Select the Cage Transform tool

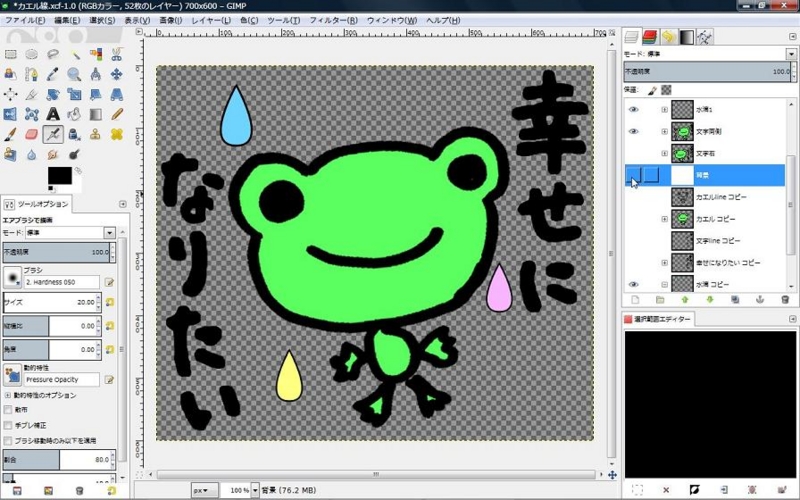pyautogui.click(x=32, y=114)
